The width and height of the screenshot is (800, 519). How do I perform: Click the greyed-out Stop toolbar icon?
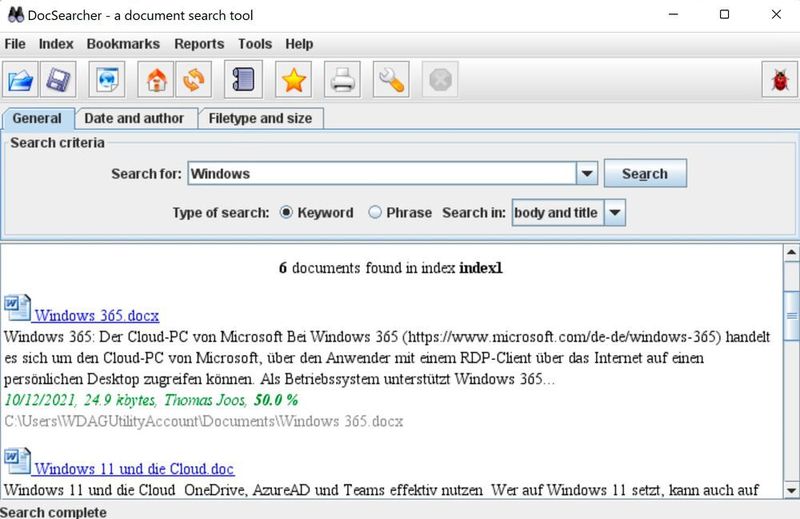coord(440,80)
